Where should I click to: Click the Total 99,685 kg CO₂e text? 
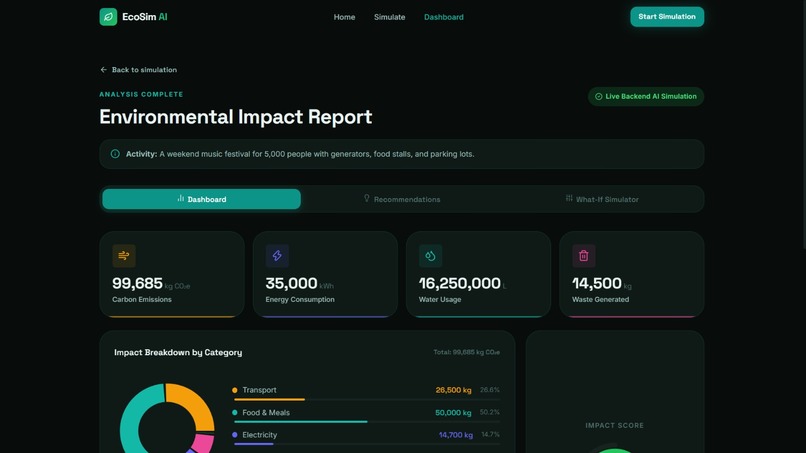(466, 352)
